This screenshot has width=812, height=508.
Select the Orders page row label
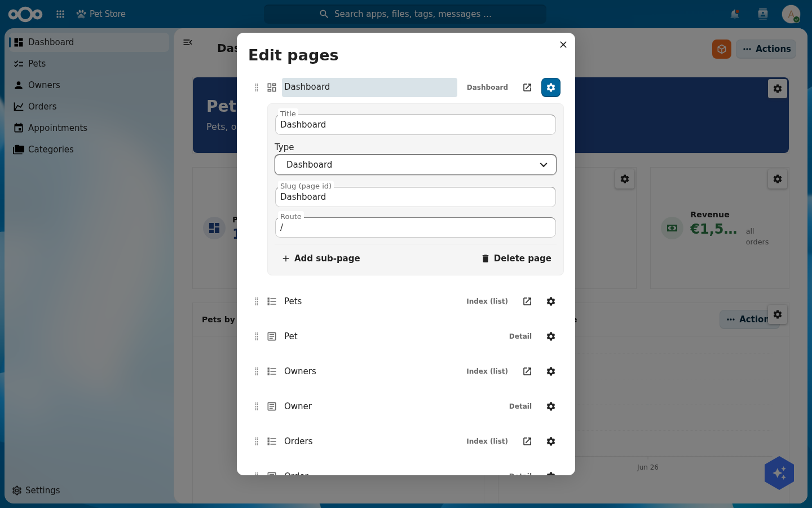298,441
